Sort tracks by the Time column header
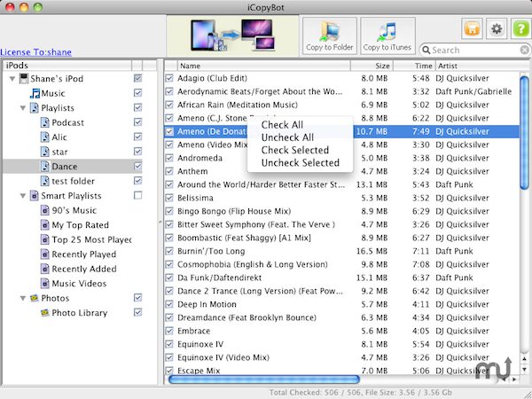Viewport: 532px width, 399px height. pyautogui.click(x=414, y=66)
